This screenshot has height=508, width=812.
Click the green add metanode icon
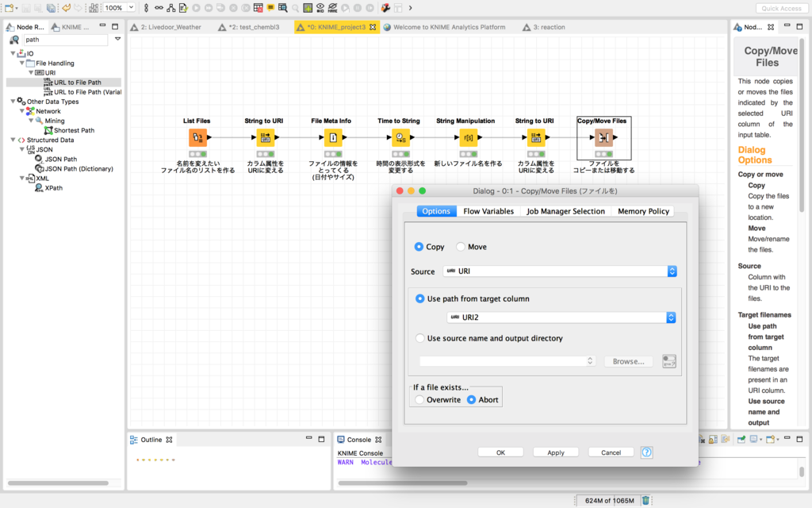click(308, 8)
